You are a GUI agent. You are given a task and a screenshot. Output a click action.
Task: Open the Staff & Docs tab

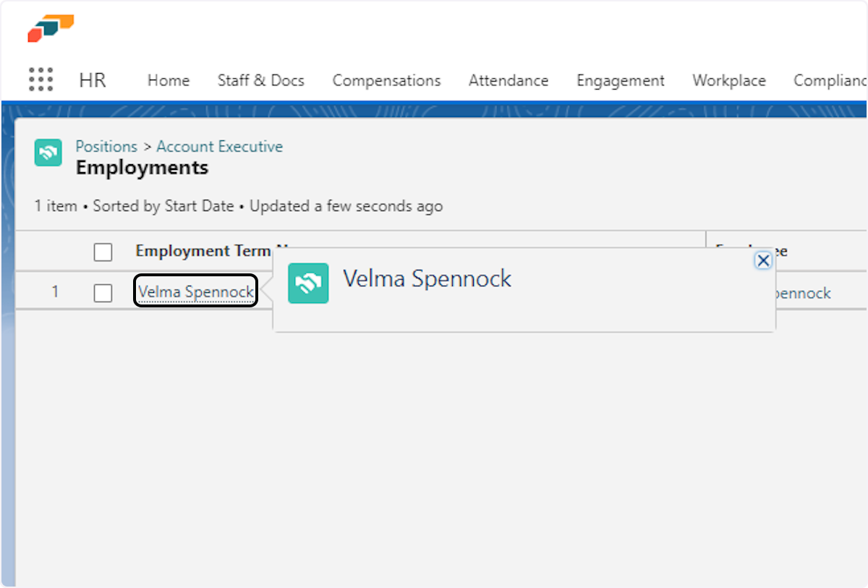[x=260, y=80]
